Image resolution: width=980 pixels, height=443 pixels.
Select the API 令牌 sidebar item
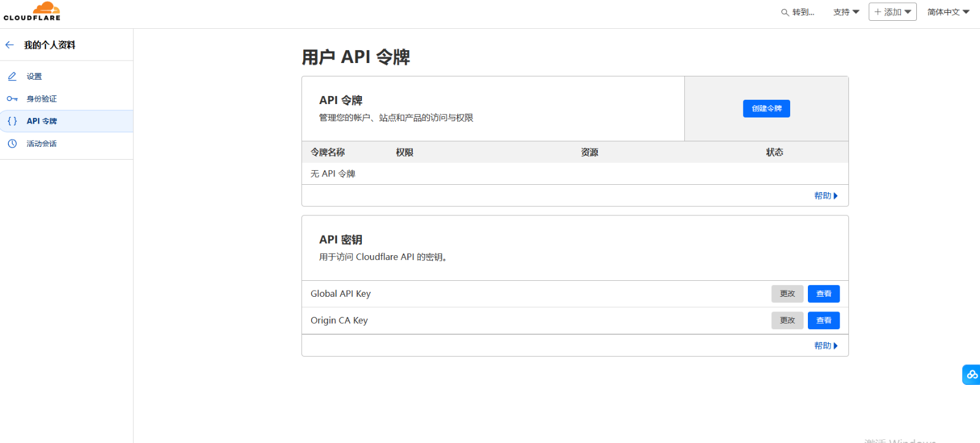tap(66, 121)
